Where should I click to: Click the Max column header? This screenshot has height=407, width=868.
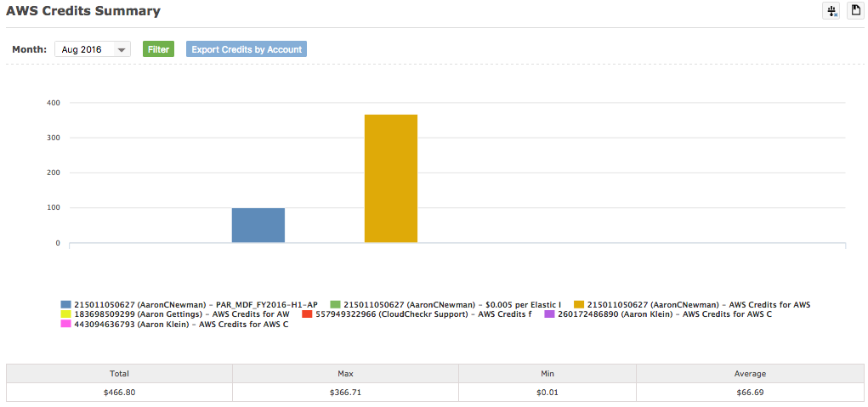pyautogui.click(x=345, y=374)
